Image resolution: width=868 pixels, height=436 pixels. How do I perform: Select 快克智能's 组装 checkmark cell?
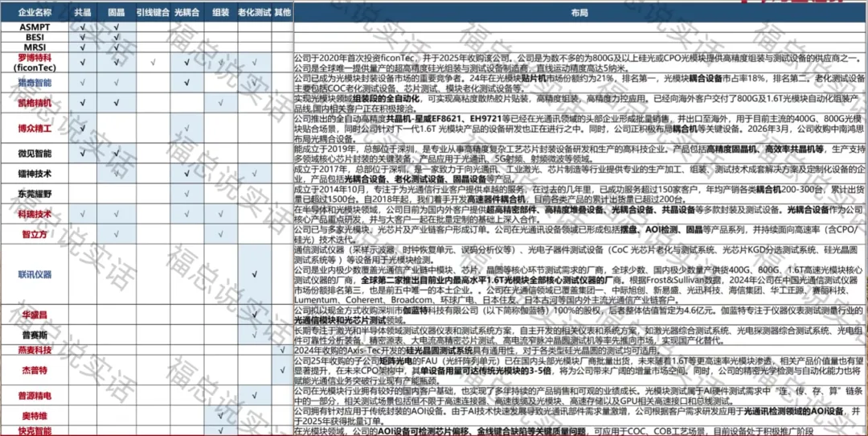tap(220, 430)
